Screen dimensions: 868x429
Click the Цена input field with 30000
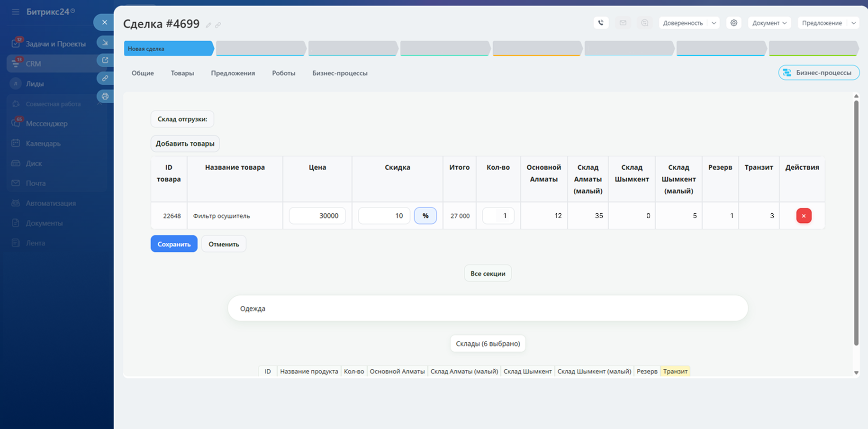[x=317, y=216]
